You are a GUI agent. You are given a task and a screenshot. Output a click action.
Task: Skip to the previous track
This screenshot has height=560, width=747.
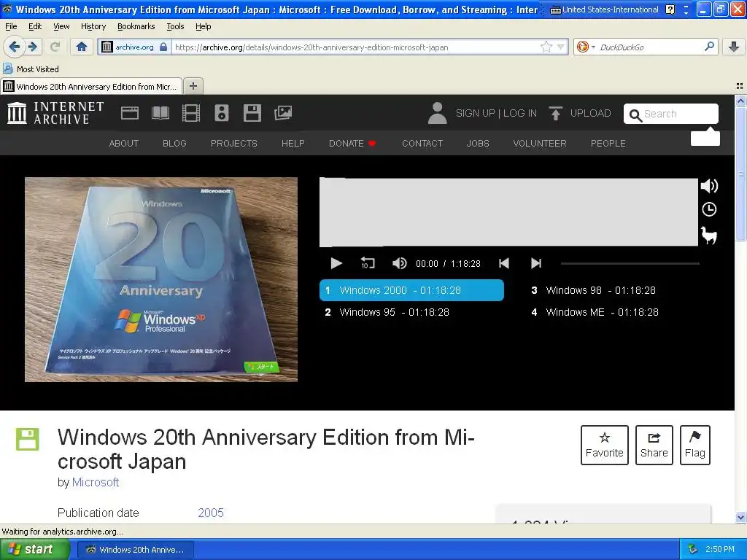[504, 263]
